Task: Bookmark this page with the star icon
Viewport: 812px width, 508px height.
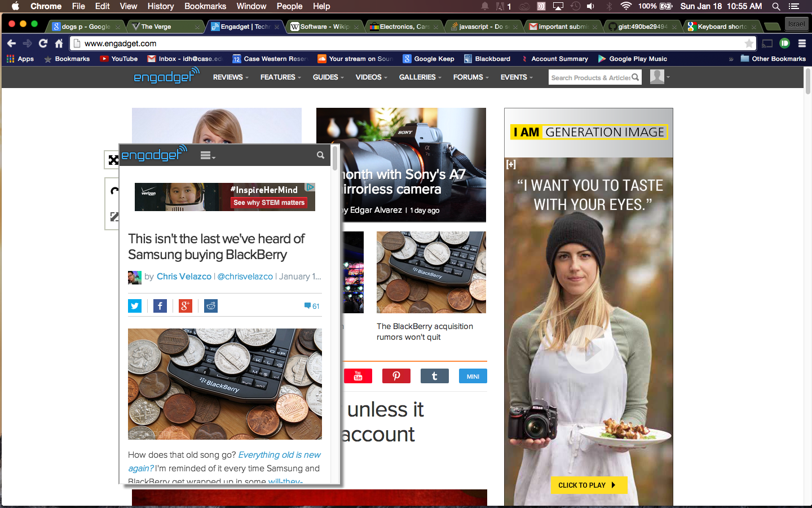Action: pos(749,43)
